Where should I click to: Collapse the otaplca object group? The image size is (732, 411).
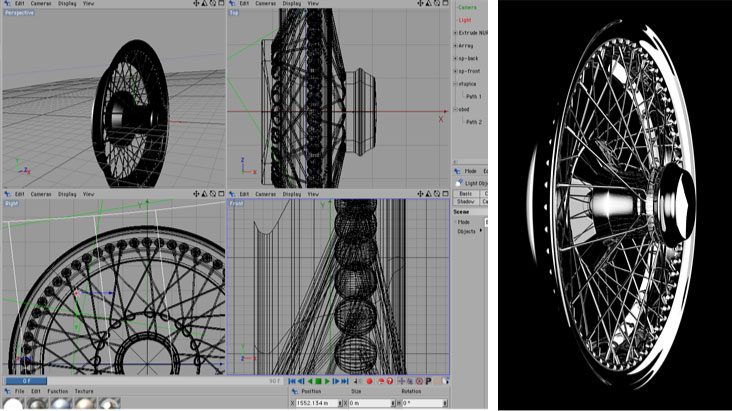(454, 84)
